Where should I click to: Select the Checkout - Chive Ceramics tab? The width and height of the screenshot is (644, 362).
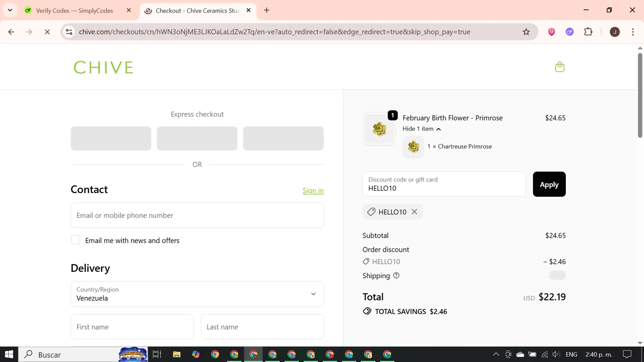coord(197,11)
